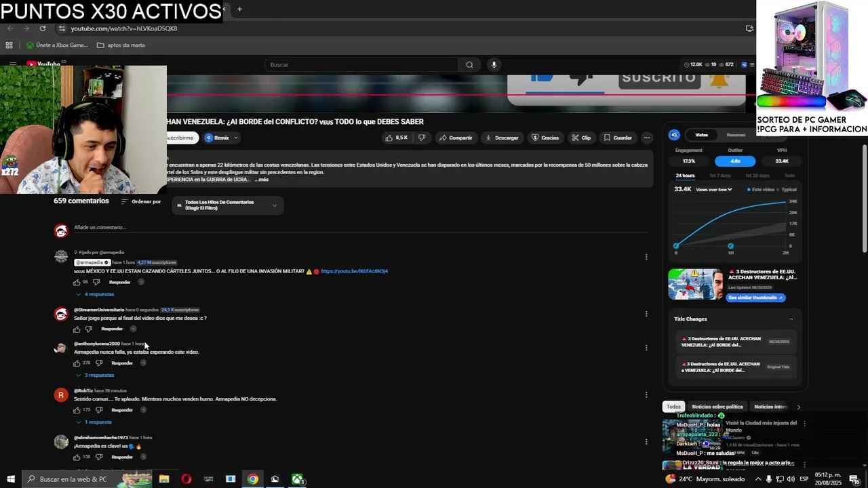Like the pinned @armapedia comment

(x=77, y=282)
